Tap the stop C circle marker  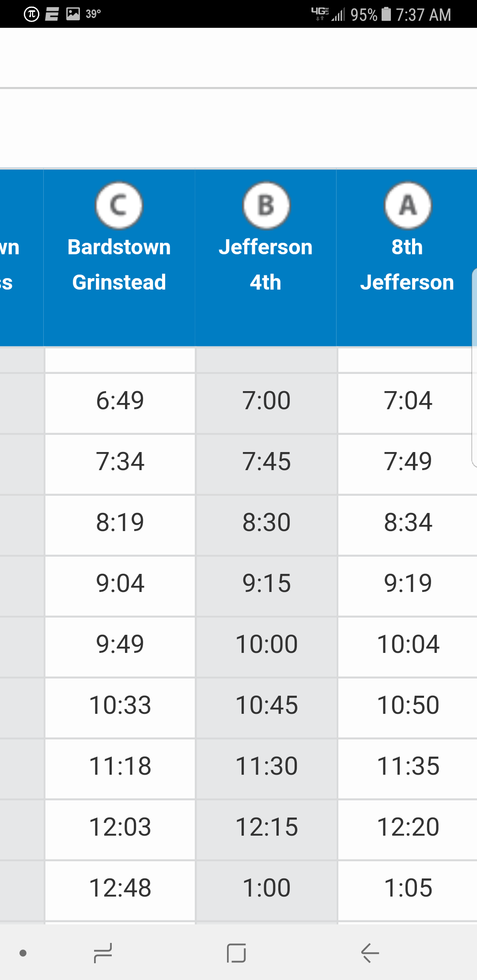(119, 205)
